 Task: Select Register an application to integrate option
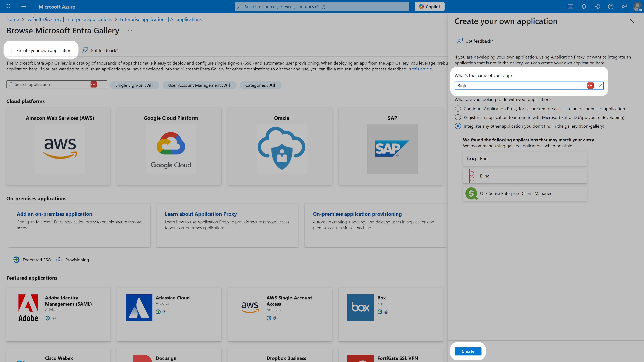tap(458, 117)
